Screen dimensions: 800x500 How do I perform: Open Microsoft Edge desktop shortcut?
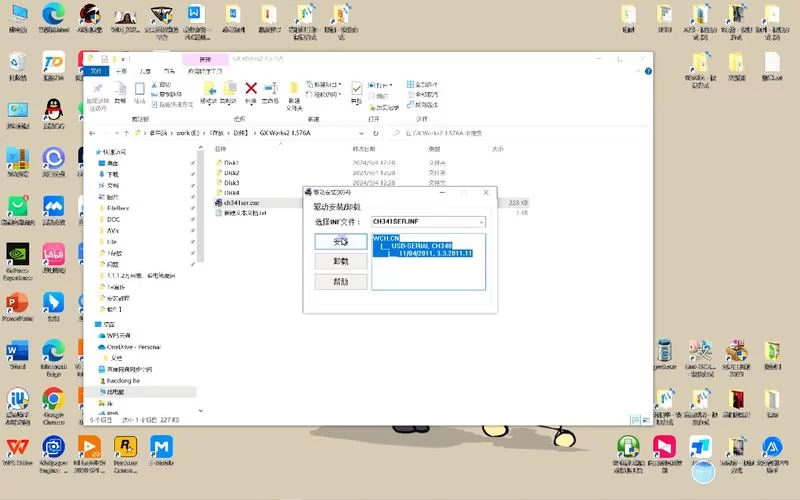point(53,353)
